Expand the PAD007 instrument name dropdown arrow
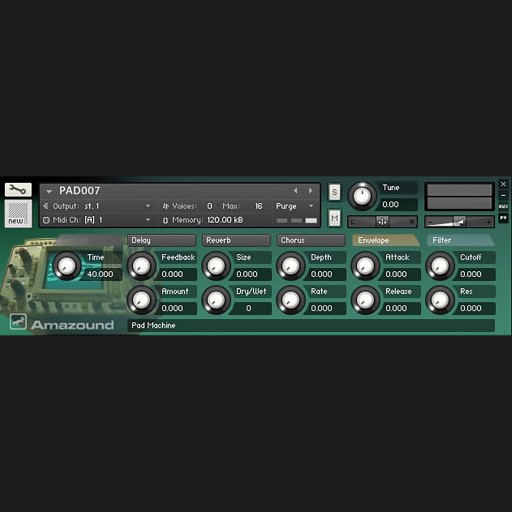Viewport: 512px width, 512px height. pyautogui.click(x=49, y=191)
